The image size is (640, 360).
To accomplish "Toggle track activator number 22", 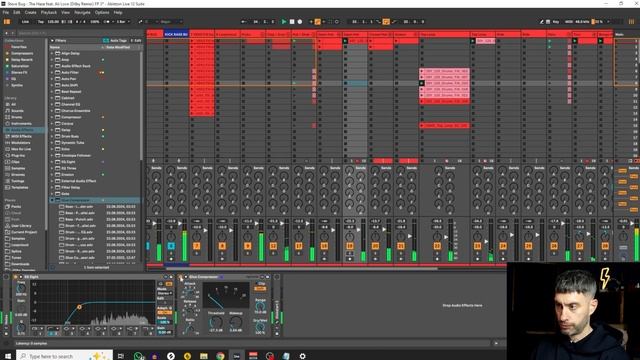I will [x=437, y=246].
